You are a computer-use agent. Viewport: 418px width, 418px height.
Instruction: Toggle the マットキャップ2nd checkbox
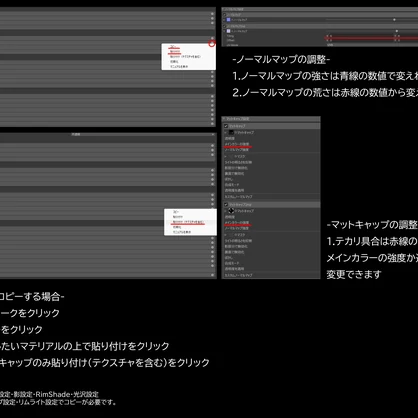point(226,204)
